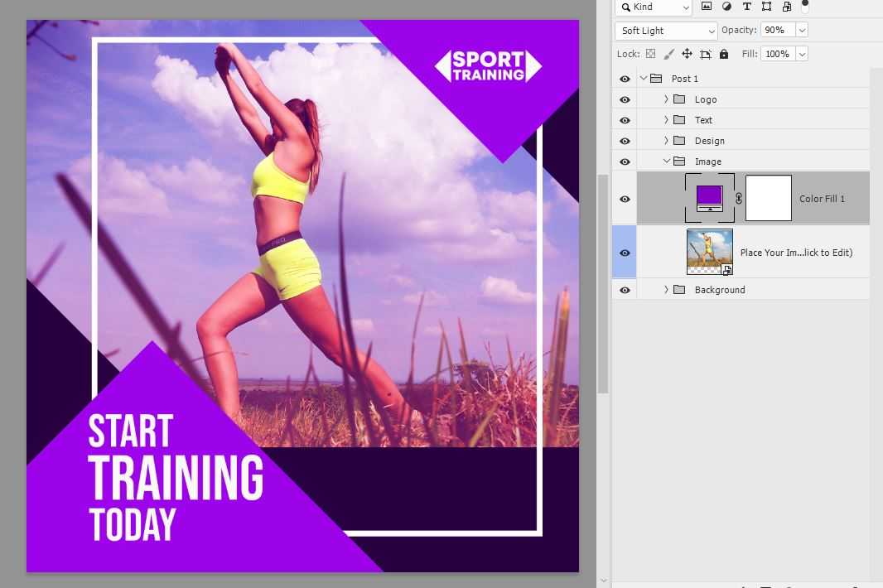Open the Opacity slider dropdown arrow
883x588 pixels.
[x=801, y=31]
